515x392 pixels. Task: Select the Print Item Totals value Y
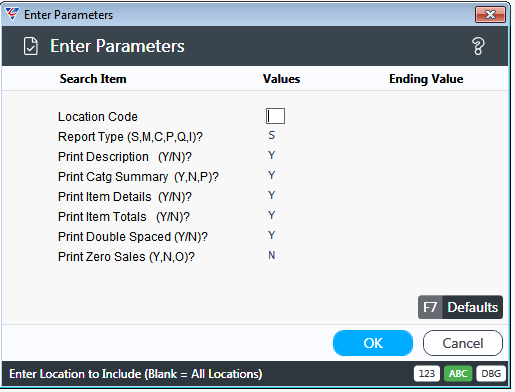tap(272, 215)
